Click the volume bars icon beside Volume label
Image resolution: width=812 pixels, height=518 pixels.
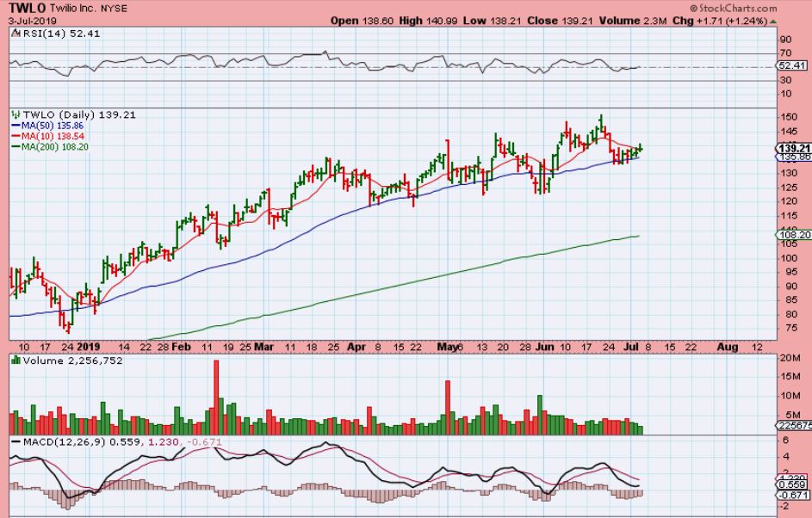point(16,361)
